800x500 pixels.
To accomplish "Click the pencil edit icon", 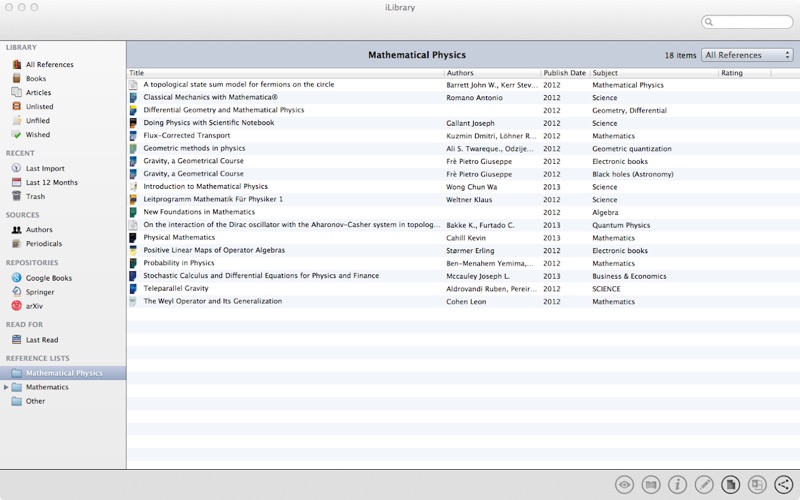I will 704,484.
